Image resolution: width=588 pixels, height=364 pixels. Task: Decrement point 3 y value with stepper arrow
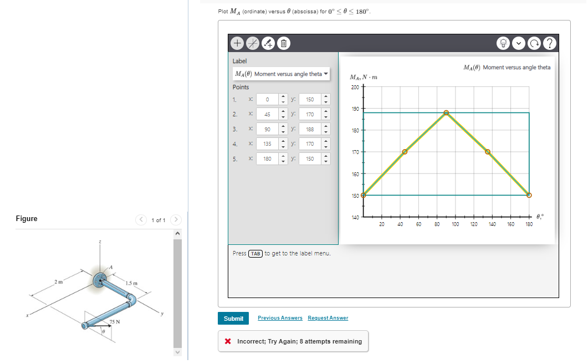click(x=326, y=131)
